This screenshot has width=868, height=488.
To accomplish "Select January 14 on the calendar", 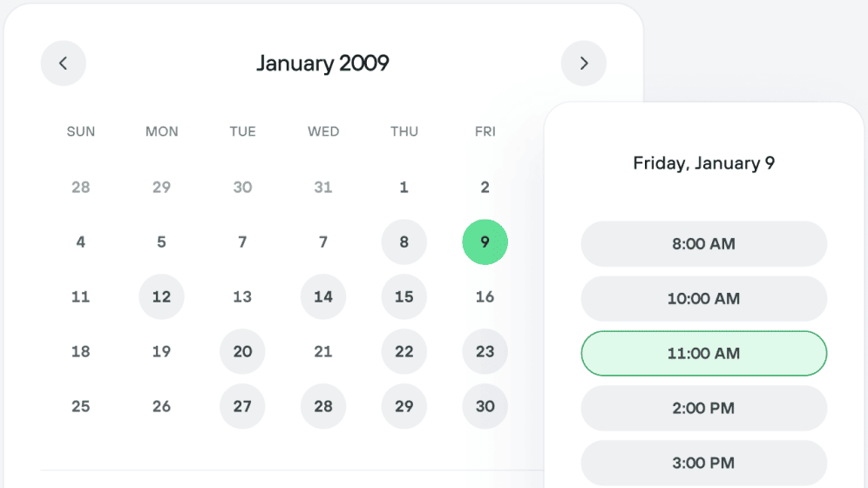I will [x=323, y=297].
